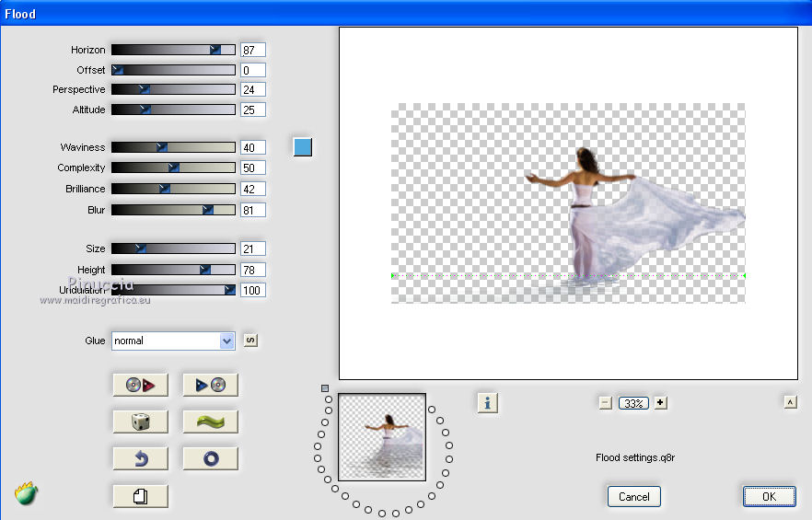Click the Offset value field showing 0
812x520 pixels.
pyautogui.click(x=252, y=70)
